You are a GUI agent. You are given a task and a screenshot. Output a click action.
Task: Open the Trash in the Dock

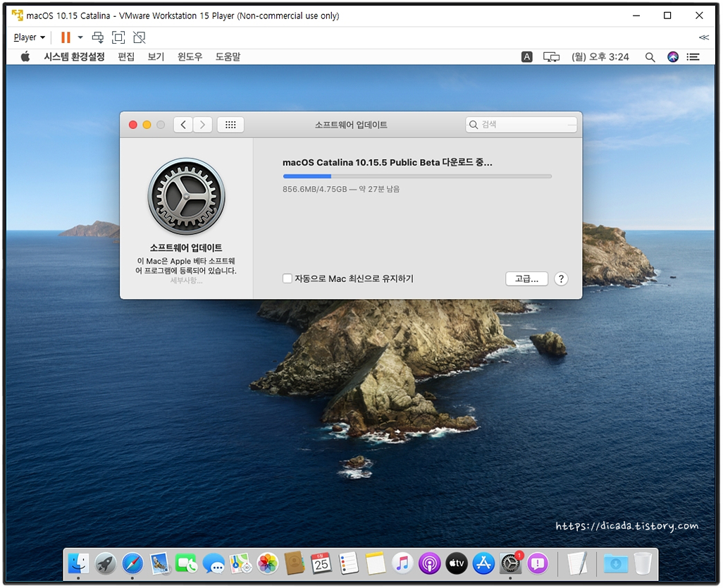pos(643,563)
